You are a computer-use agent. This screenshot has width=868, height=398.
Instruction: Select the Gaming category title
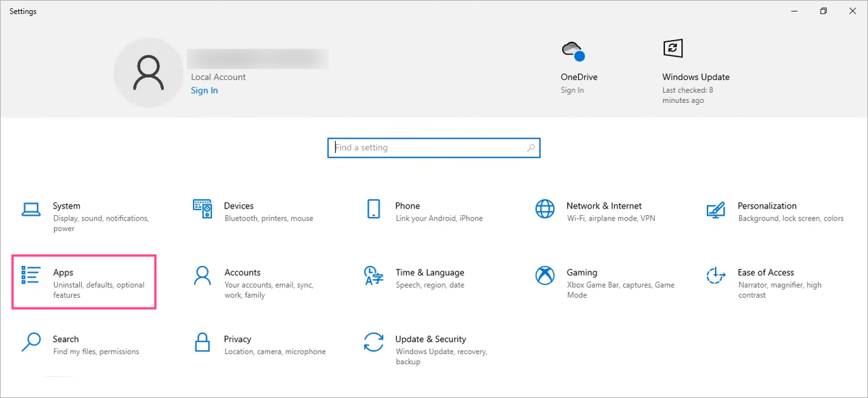pos(582,273)
